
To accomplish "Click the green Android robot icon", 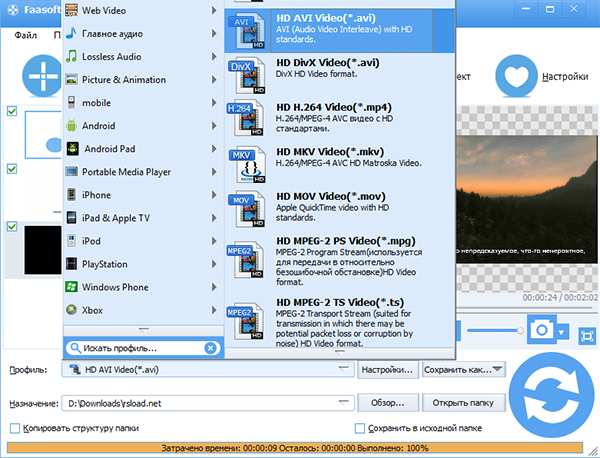I will click(72, 126).
